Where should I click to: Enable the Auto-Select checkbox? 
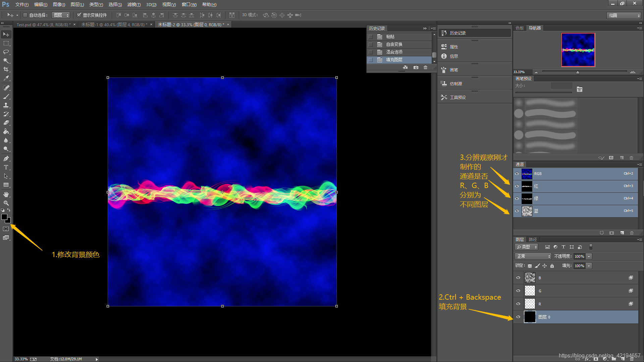25,15
